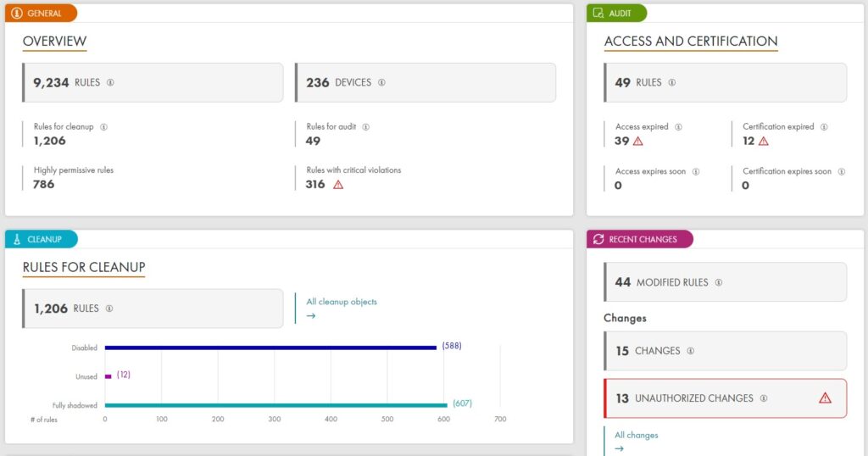Click the info icon beside 44 Modified Rules
Viewport: 868px width, 456px height.
coord(718,282)
